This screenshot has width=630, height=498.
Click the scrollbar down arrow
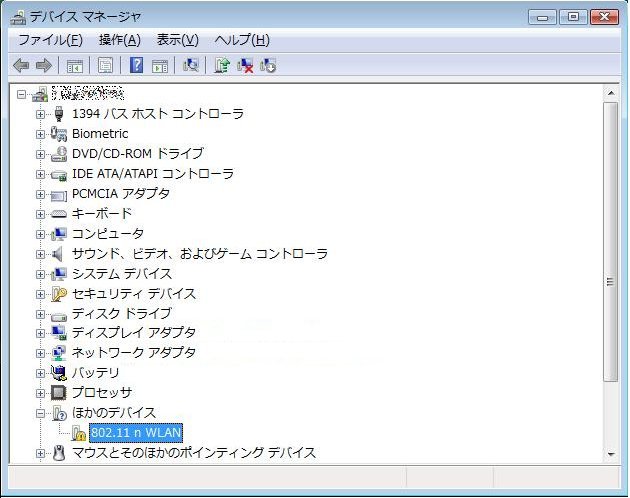click(x=611, y=454)
